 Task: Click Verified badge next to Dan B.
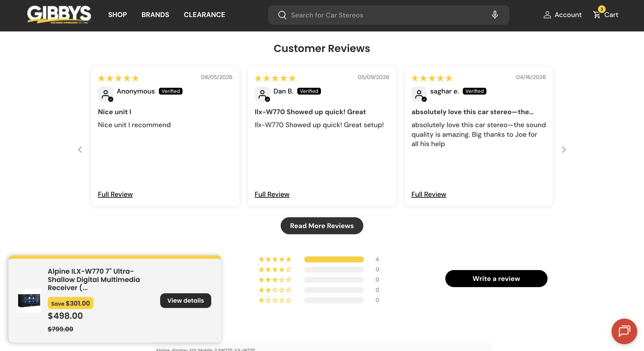(x=309, y=91)
